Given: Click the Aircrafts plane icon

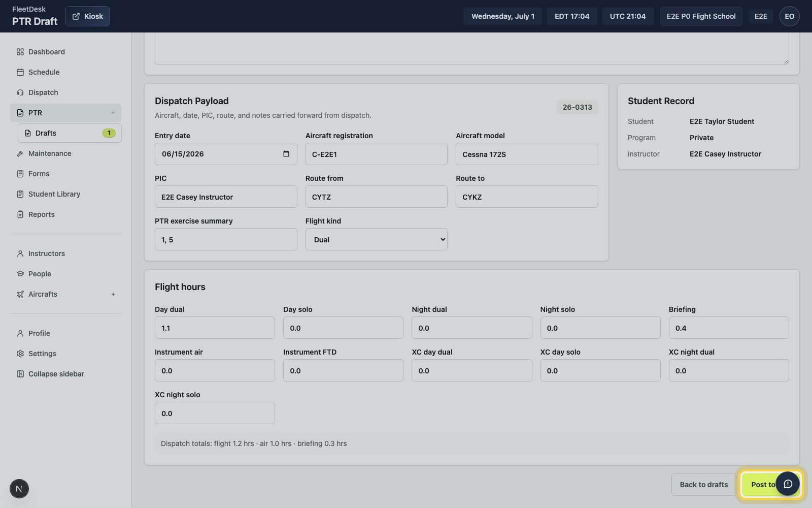Looking at the screenshot, I should [20, 294].
